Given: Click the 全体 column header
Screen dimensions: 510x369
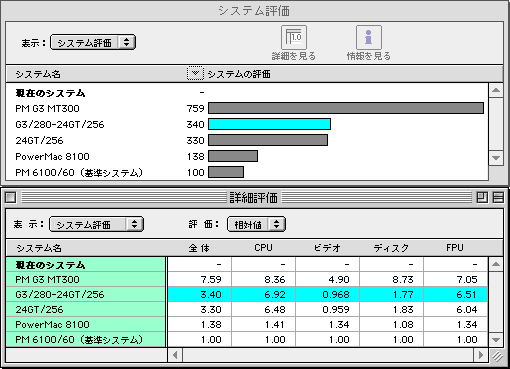Looking at the screenshot, I should coord(199,248).
